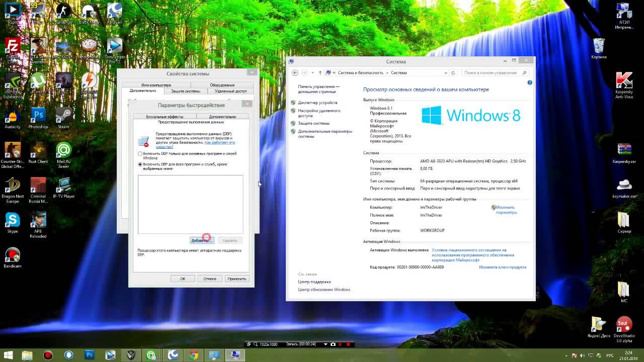This screenshot has width=644, height=362.
Task: Select DEP for all programs except selected
Action: pyautogui.click(x=182, y=166)
